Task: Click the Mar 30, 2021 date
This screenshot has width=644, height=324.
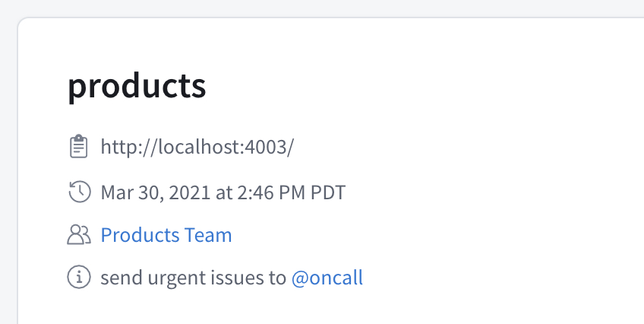Action: pyautogui.click(x=156, y=192)
